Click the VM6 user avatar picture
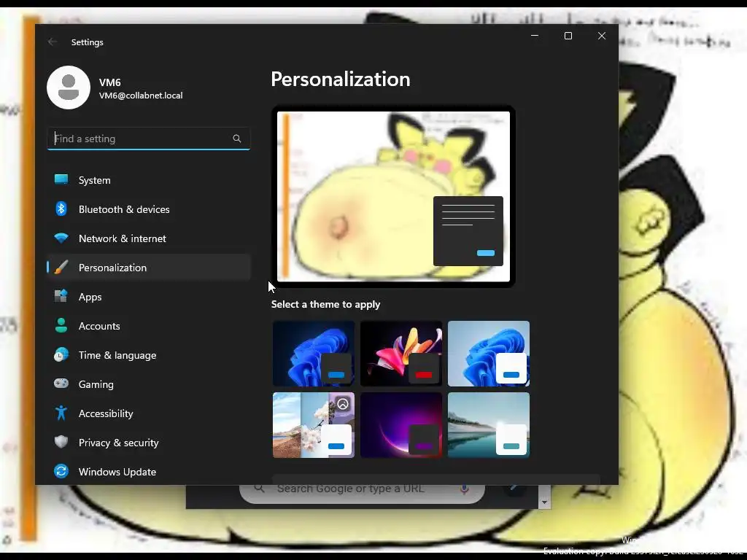747x560 pixels. pos(69,87)
